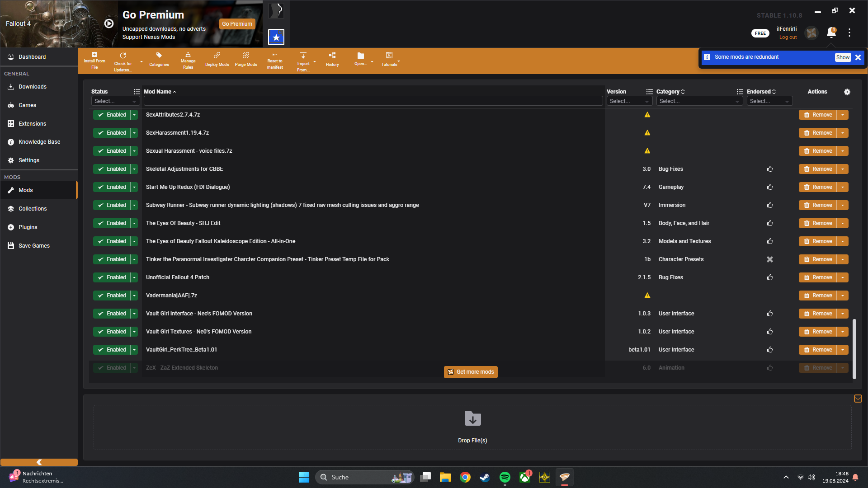Switch to Plugins sidebar page

[39, 227]
